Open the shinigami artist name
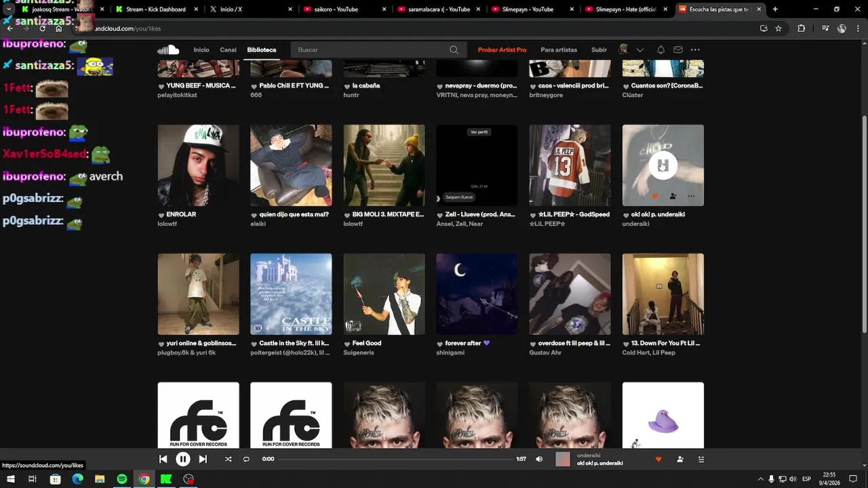This screenshot has width=868, height=488. 450,353
